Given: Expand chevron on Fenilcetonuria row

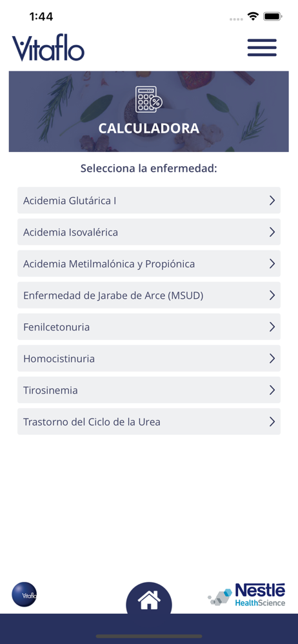Looking at the screenshot, I should (x=272, y=327).
